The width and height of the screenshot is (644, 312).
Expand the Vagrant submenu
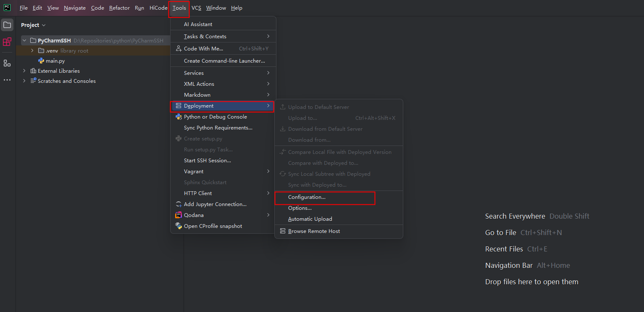click(193, 171)
